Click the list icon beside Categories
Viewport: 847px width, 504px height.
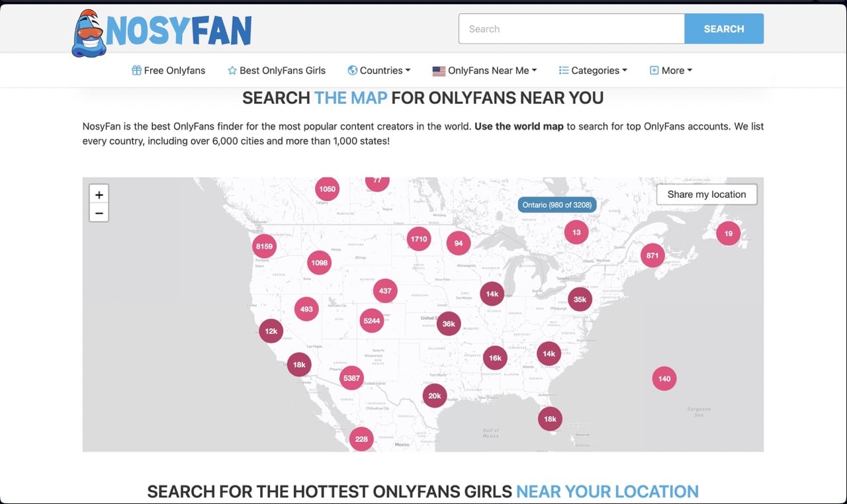tap(564, 70)
